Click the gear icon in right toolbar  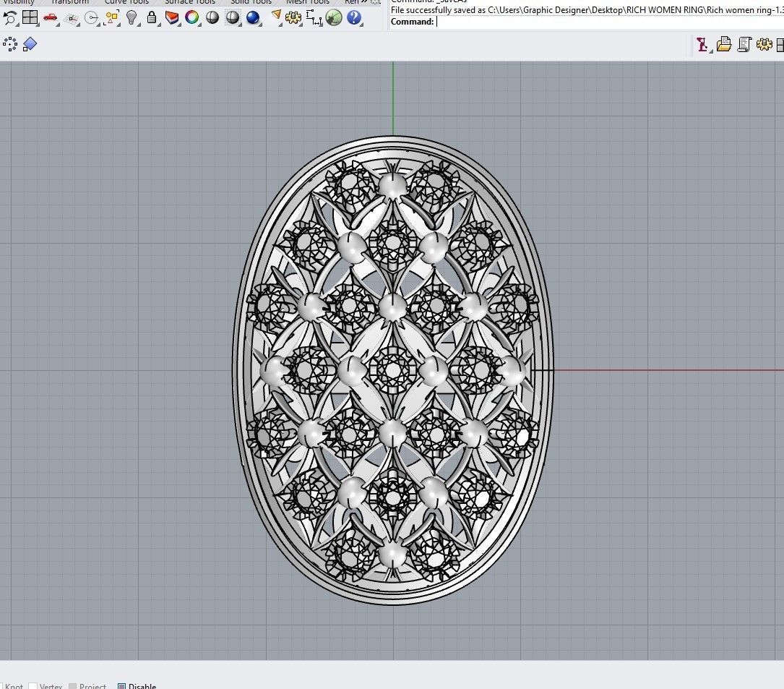[x=764, y=45]
